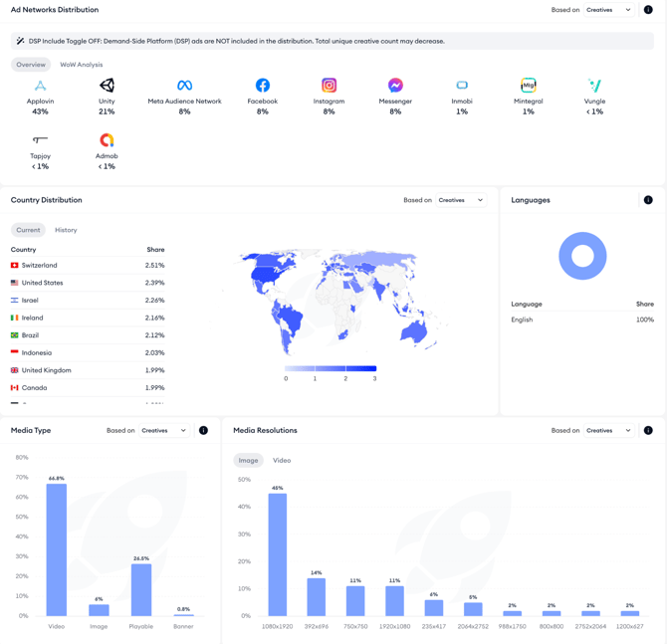Select Video tab in Media Resolutions
Screen dimensions: 667x644
click(x=282, y=460)
